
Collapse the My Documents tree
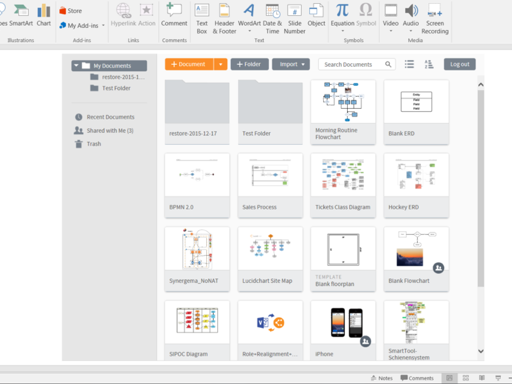click(76, 65)
